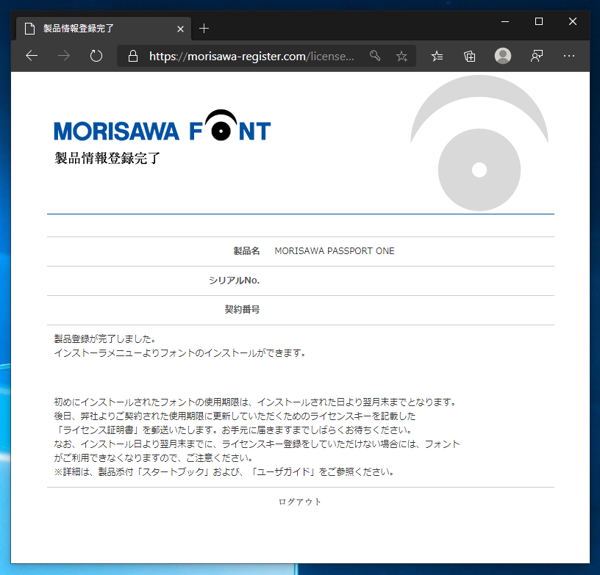
Task: Click the ログアウト link
Action: (x=300, y=502)
